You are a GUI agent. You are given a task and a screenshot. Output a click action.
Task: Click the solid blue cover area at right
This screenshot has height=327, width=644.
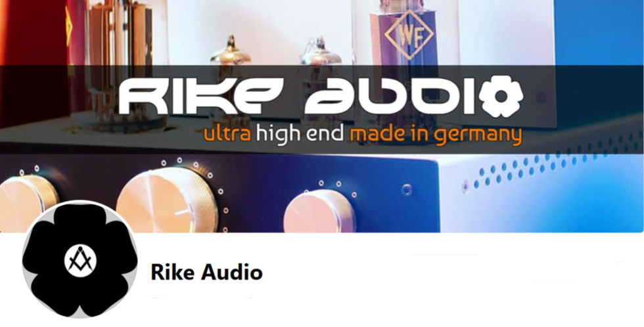pyautogui.click(x=599, y=33)
